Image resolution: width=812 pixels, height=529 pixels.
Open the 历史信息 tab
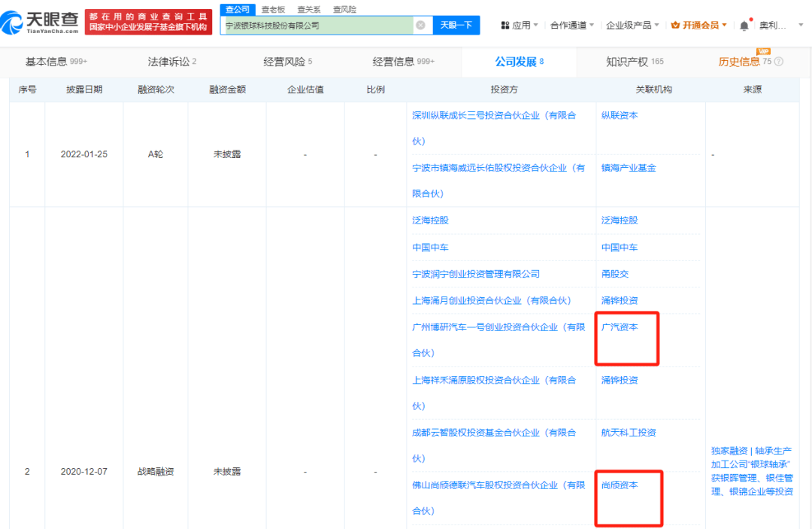click(740, 62)
